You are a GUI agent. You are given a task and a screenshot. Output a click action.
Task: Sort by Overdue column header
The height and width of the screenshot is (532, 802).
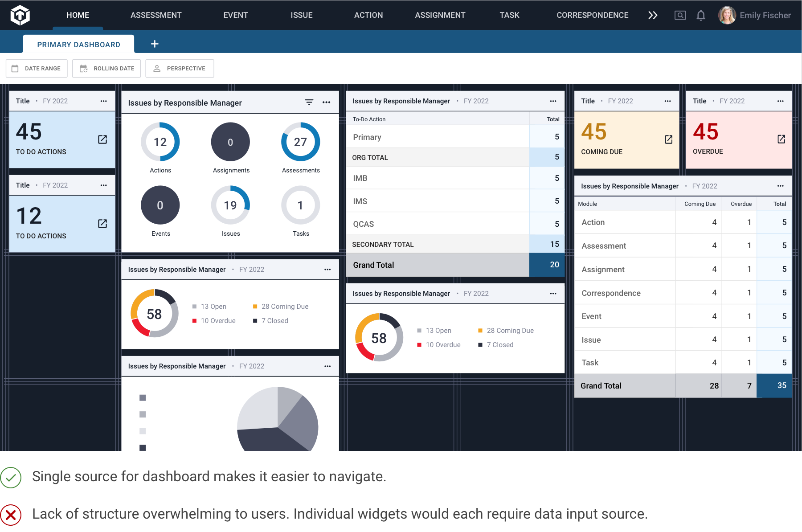click(741, 204)
